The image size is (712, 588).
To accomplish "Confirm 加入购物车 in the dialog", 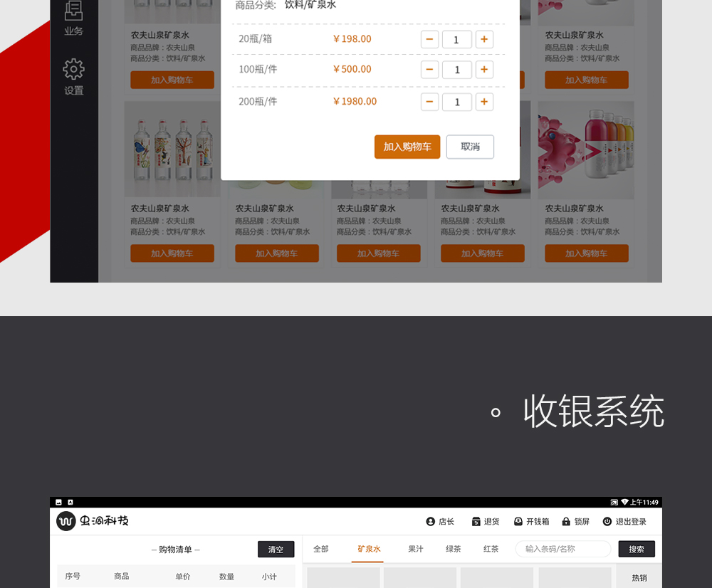I will tap(407, 147).
